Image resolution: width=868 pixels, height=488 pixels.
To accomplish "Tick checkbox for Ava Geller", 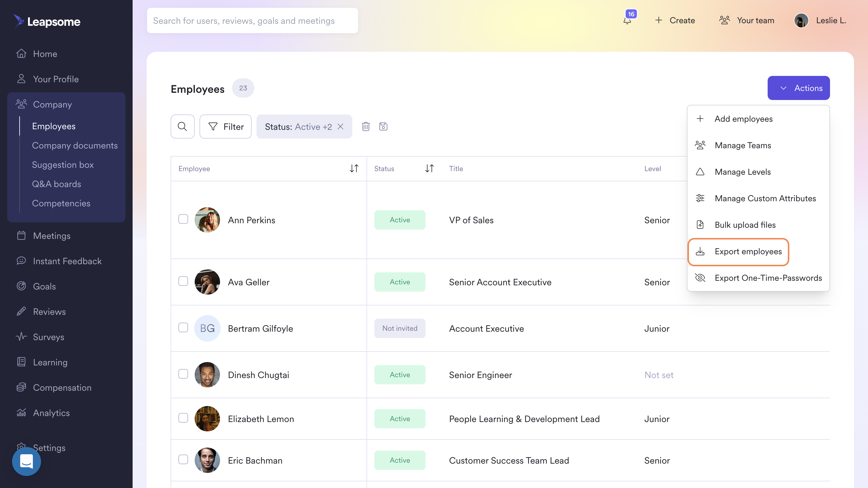I will (183, 281).
